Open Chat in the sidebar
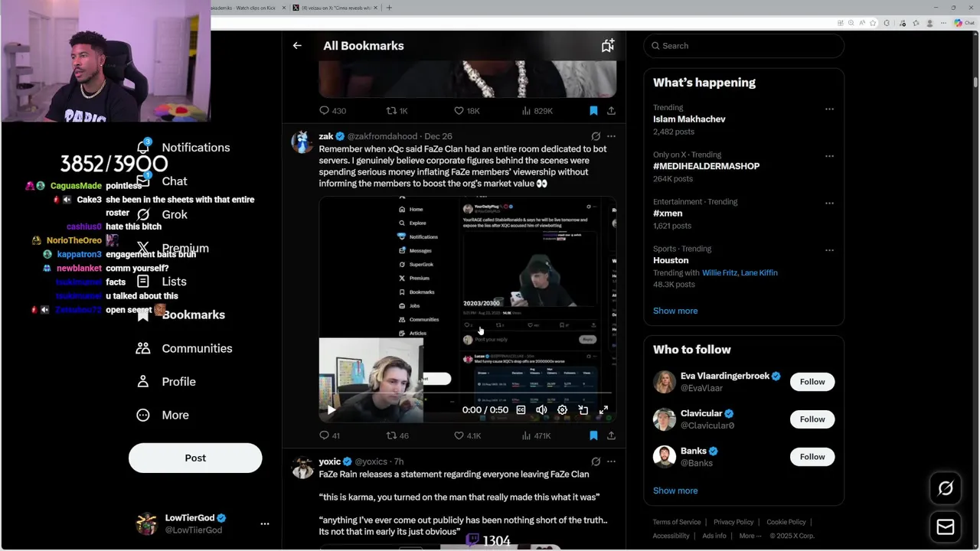This screenshot has width=980, height=551. click(162, 181)
